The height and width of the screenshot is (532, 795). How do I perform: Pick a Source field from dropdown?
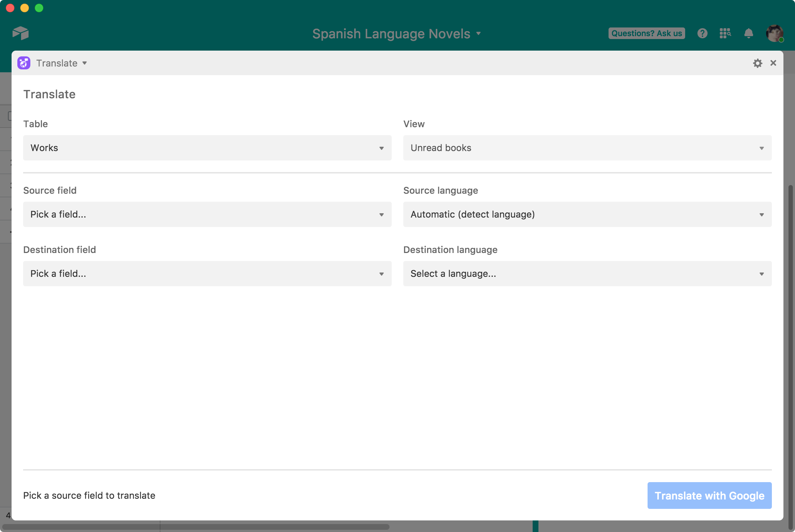[x=207, y=214]
